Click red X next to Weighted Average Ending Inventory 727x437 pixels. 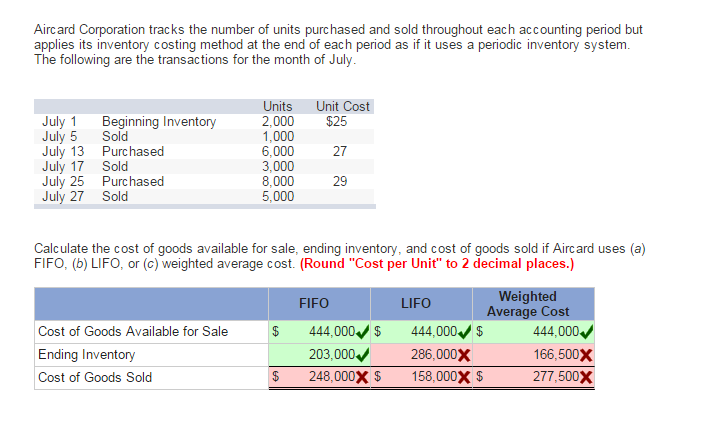tap(586, 355)
